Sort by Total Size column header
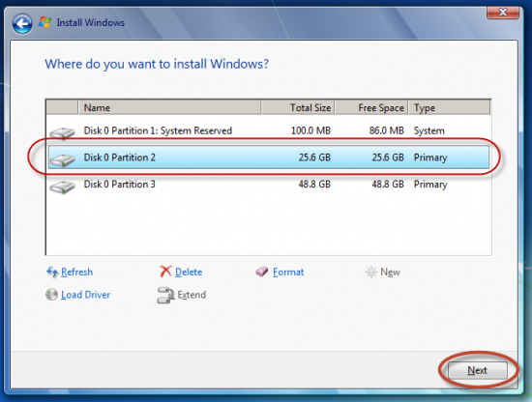This screenshot has height=402, width=532. 298,107
